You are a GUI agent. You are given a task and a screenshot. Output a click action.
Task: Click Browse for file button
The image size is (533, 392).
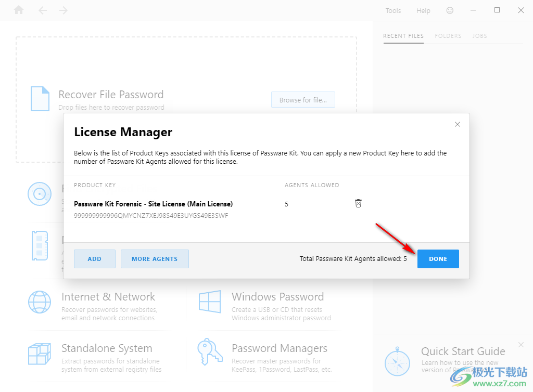(303, 100)
